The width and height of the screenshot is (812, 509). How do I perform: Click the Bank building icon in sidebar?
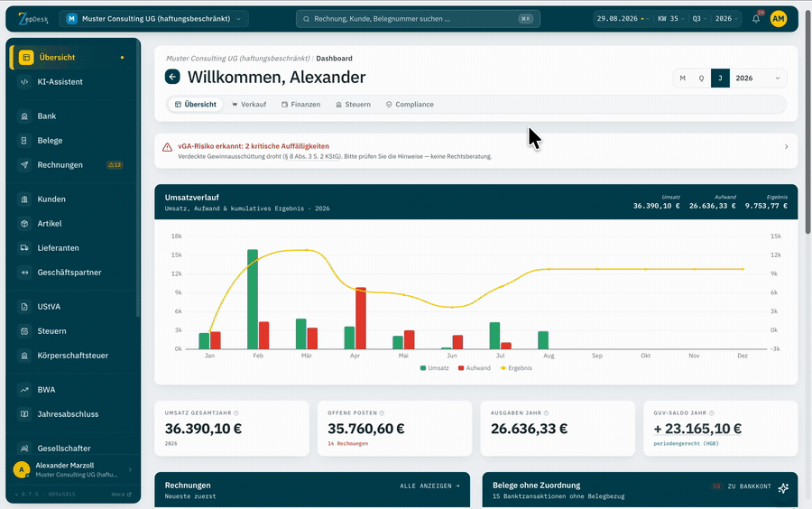tap(24, 116)
